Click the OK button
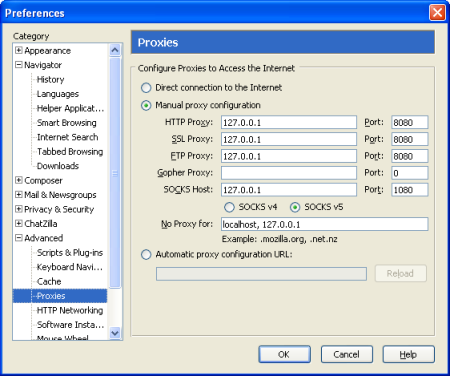 [x=284, y=354]
